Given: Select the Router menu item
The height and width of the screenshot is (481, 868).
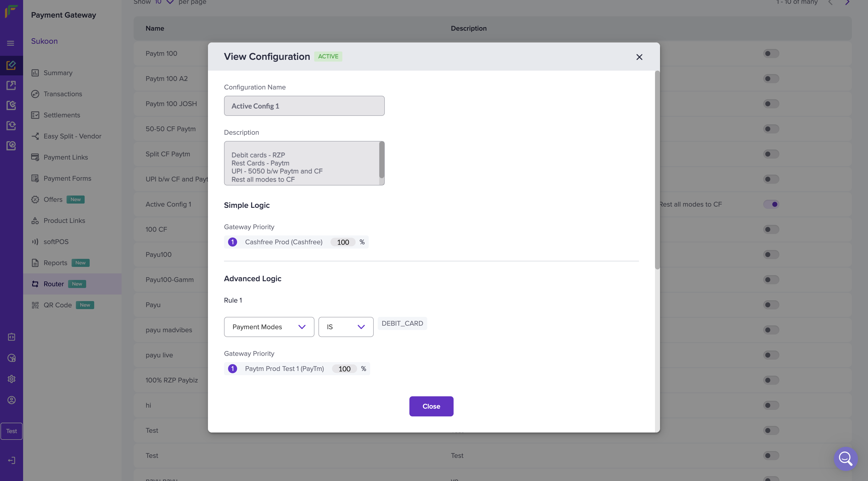Looking at the screenshot, I should click(53, 284).
